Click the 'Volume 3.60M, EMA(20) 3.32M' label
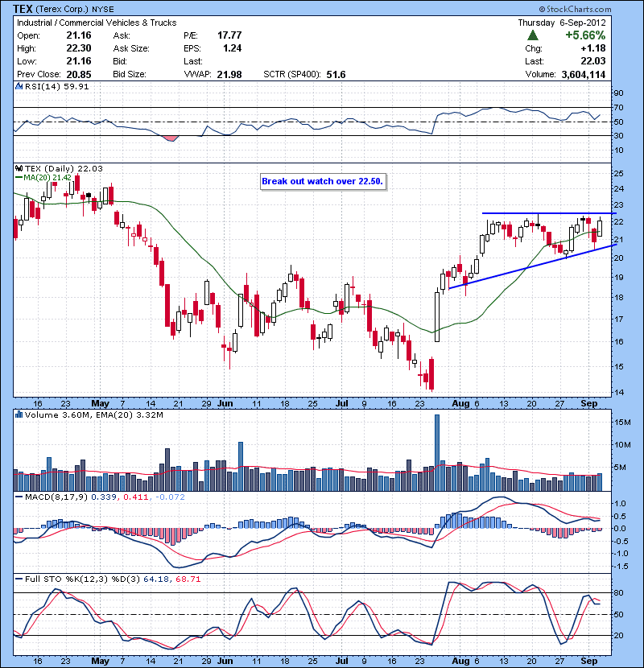The width and height of the screenshot is (644, 668). click(x=93, y=415)
